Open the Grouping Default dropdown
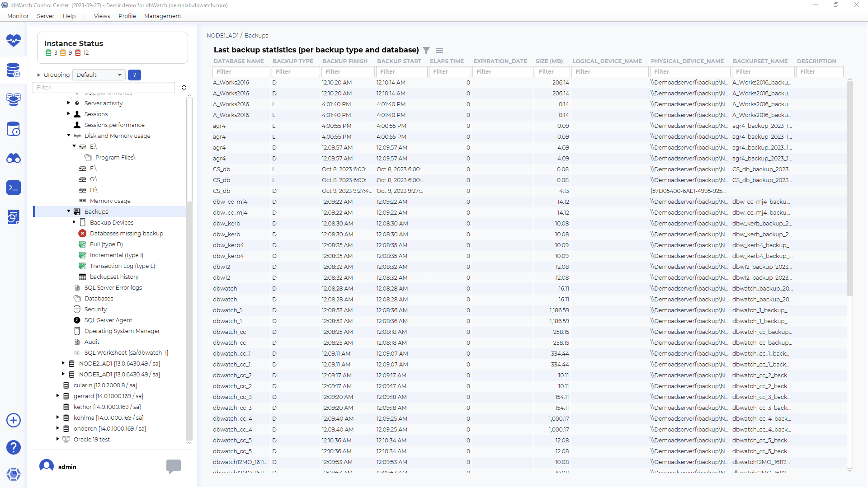 click(99, 75)
